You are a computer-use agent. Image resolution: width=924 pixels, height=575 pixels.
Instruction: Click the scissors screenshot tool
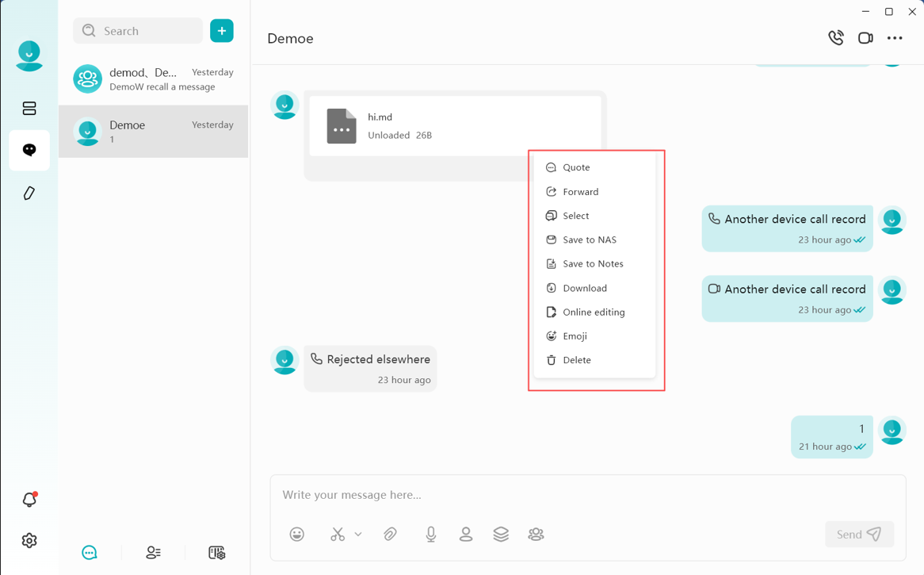click(x=338, y=535)
